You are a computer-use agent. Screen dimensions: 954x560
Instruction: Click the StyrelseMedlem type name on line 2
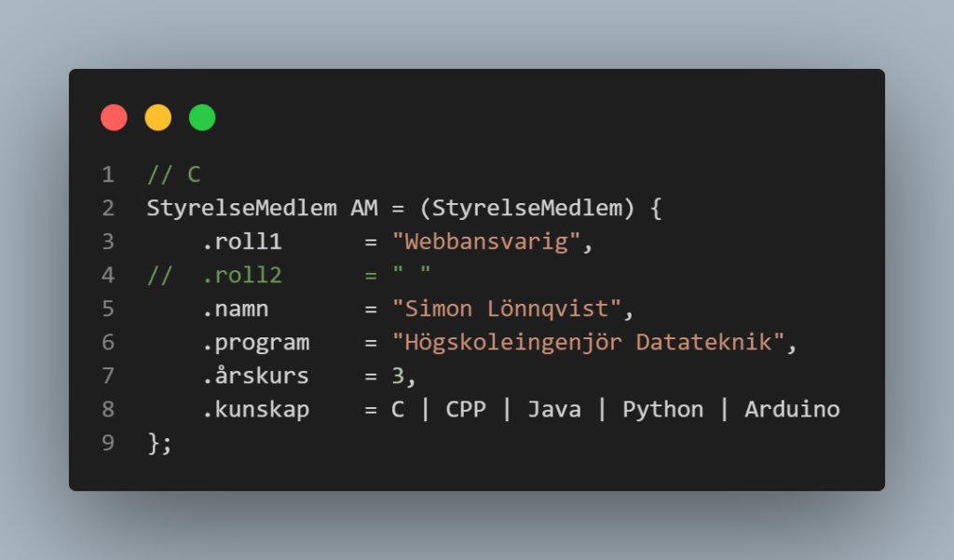pos(241,208)
